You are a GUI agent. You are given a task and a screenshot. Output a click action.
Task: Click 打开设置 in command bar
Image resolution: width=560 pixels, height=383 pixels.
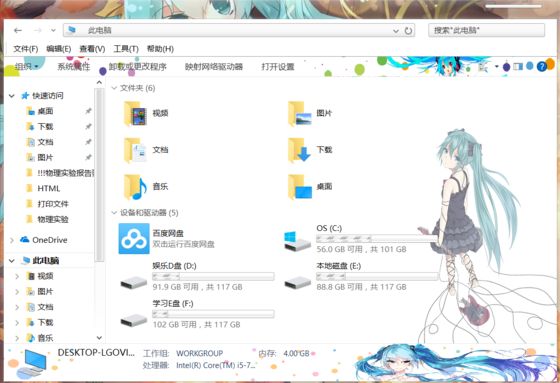[x=278, y=66]
